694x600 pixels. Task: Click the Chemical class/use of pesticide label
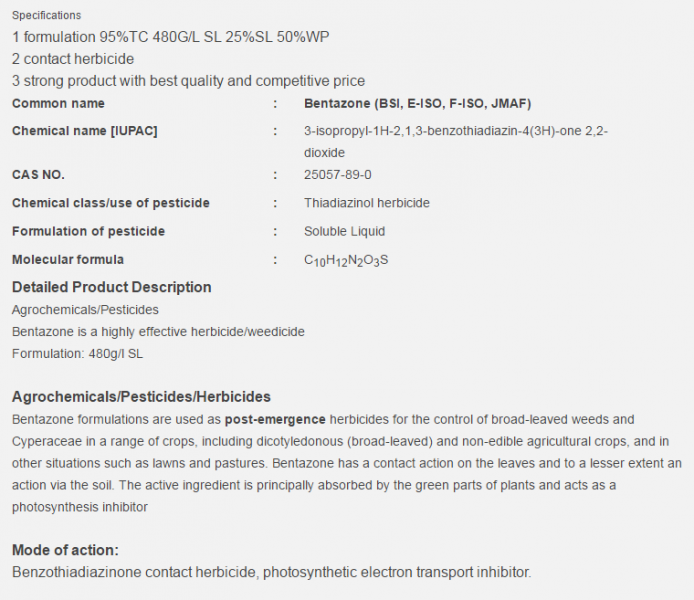[x=111, y=203]
